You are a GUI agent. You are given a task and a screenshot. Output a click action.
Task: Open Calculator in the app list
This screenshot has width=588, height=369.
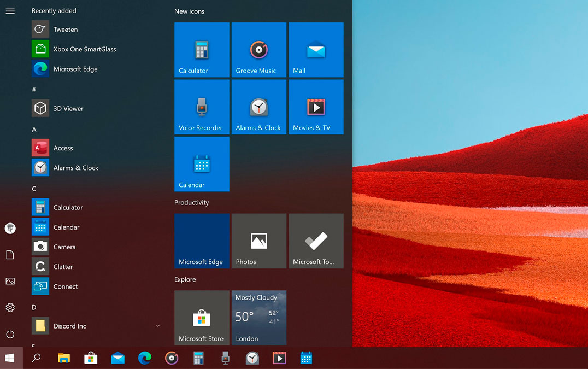pos(97,207)
